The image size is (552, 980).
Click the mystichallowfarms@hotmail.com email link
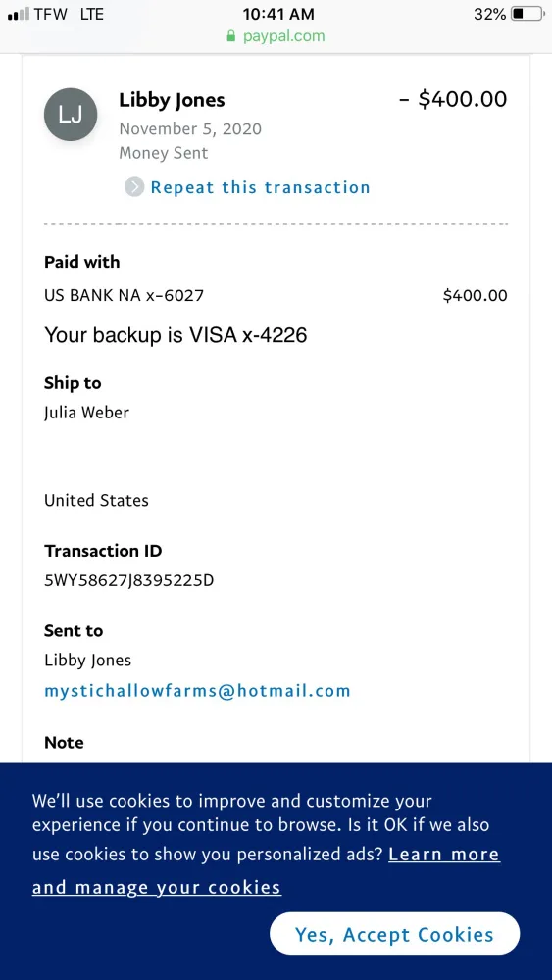coord(197,691)
